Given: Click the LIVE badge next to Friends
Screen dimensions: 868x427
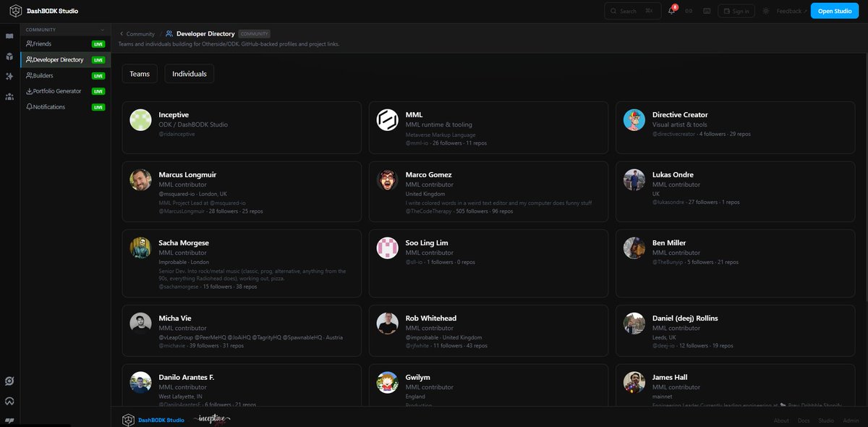Looking at the screenshot, I should tap(98, 44).
